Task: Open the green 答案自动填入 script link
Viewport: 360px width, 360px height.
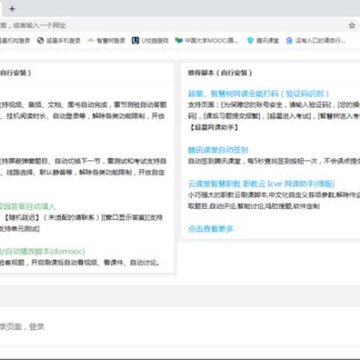Action: click(28, 206)
